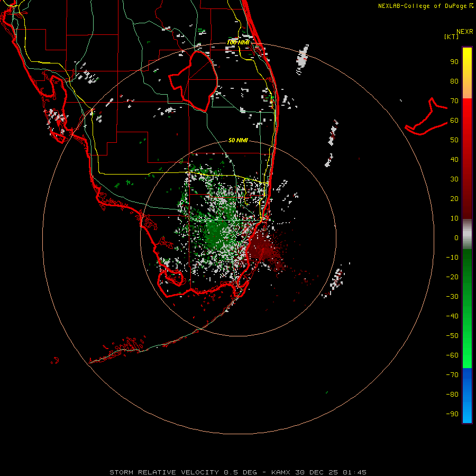Click the positive 80 scale value
This screenshot has width=476, height=476.
454,81
